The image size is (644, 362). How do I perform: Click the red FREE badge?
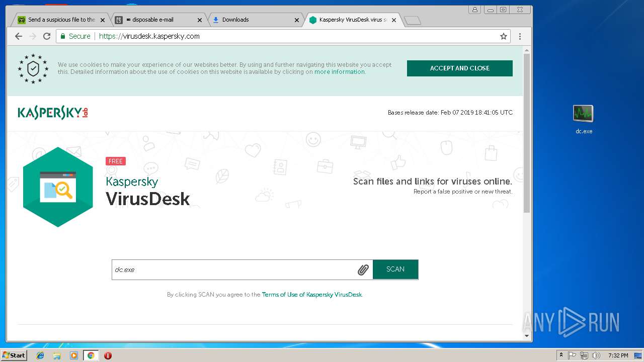[x=116, y=161]
